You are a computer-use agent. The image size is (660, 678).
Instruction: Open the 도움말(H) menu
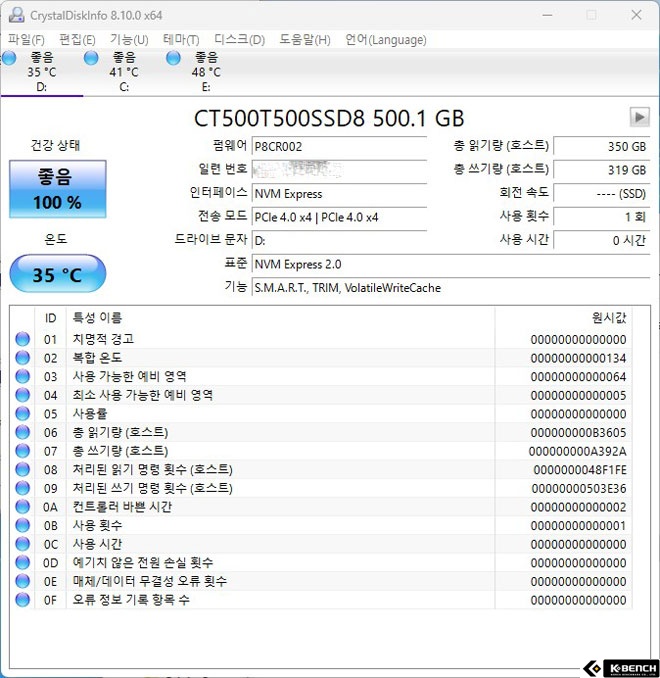304,40
